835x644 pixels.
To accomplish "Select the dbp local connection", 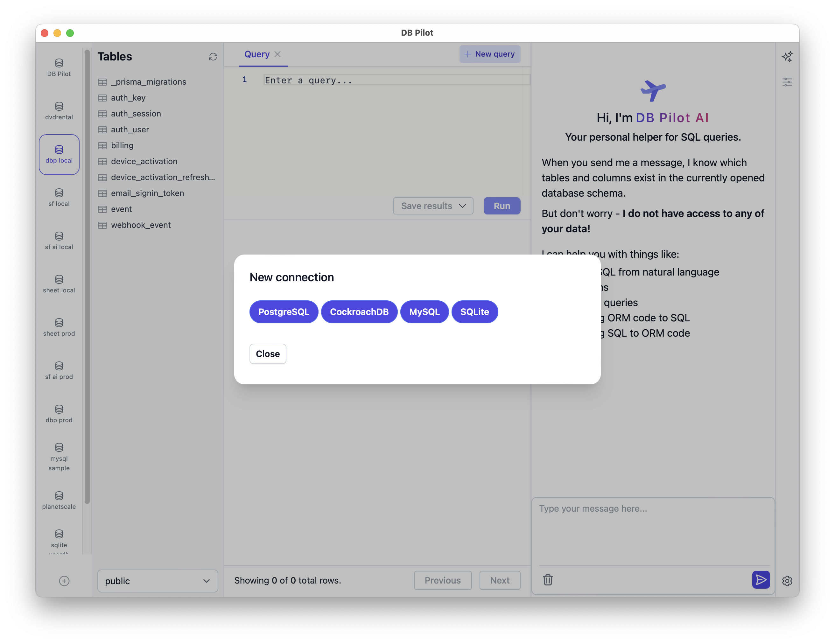I will pyautogui.click(x=59, y=154).
